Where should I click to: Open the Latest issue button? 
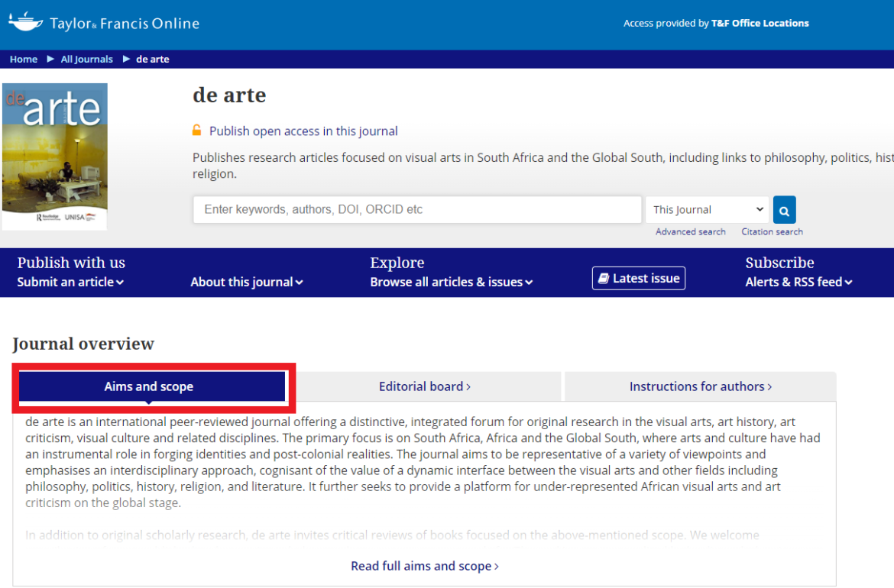tap(639, 278)
